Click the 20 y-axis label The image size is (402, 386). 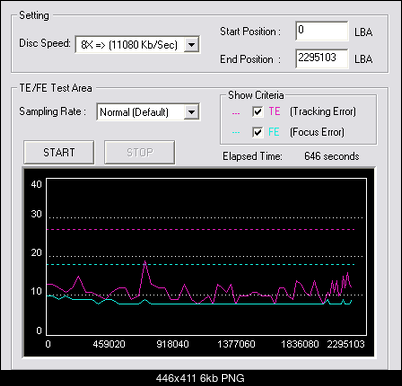36,253
